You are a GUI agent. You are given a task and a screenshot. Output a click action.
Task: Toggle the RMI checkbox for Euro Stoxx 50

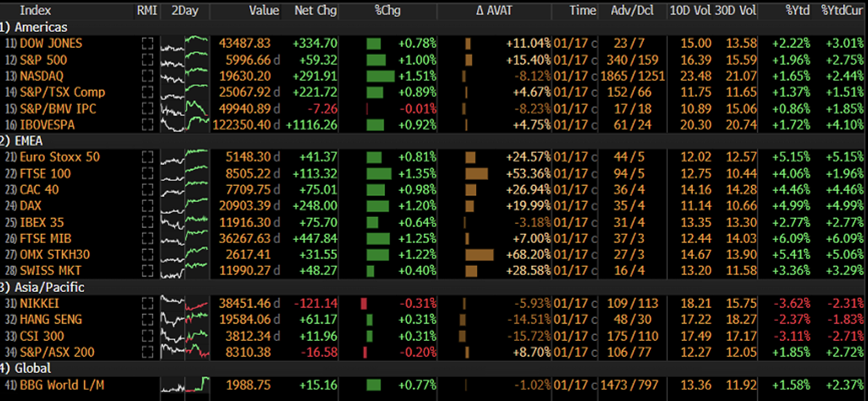click(147, 157)
